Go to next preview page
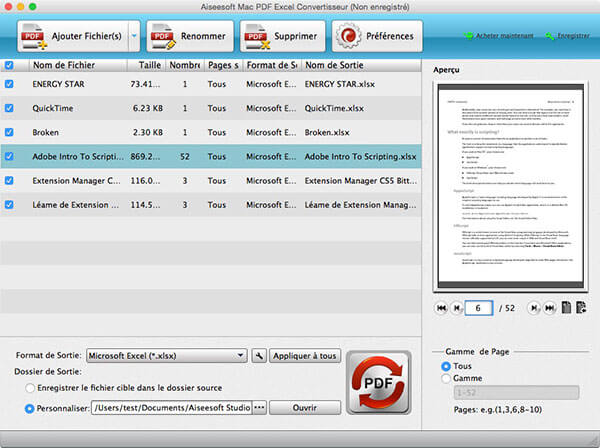Screen dimensions: 600x448 point(534,308)
